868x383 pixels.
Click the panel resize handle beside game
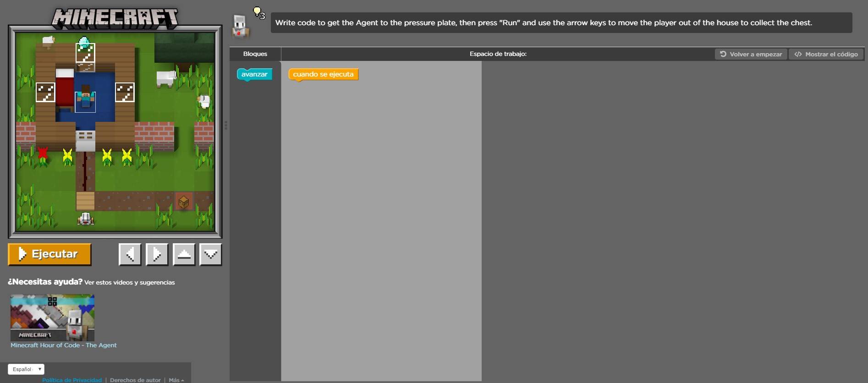(226, 125)
